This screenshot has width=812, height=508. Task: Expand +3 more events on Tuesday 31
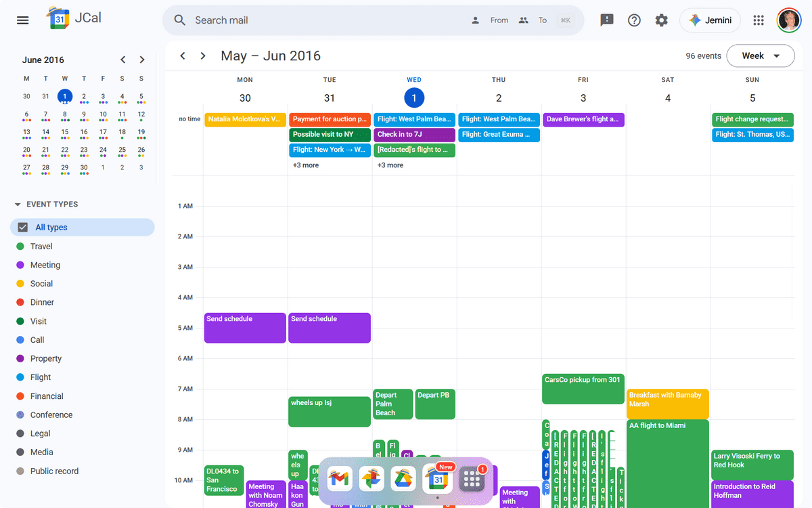click(306, 165)
